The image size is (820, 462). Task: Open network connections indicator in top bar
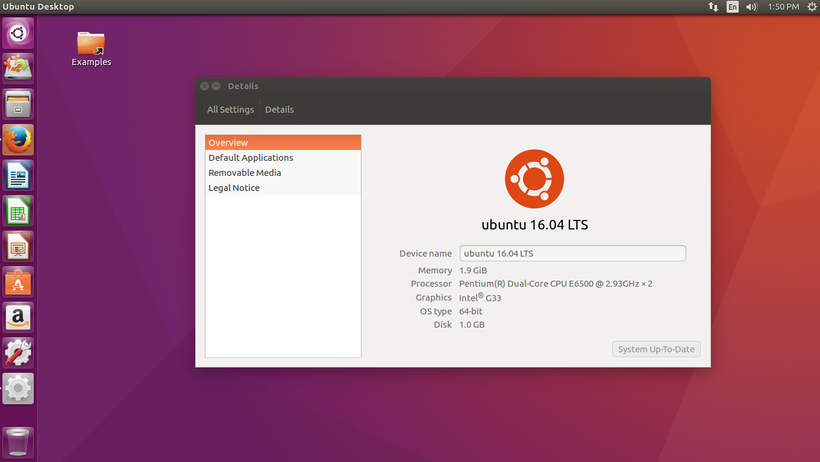713,7
